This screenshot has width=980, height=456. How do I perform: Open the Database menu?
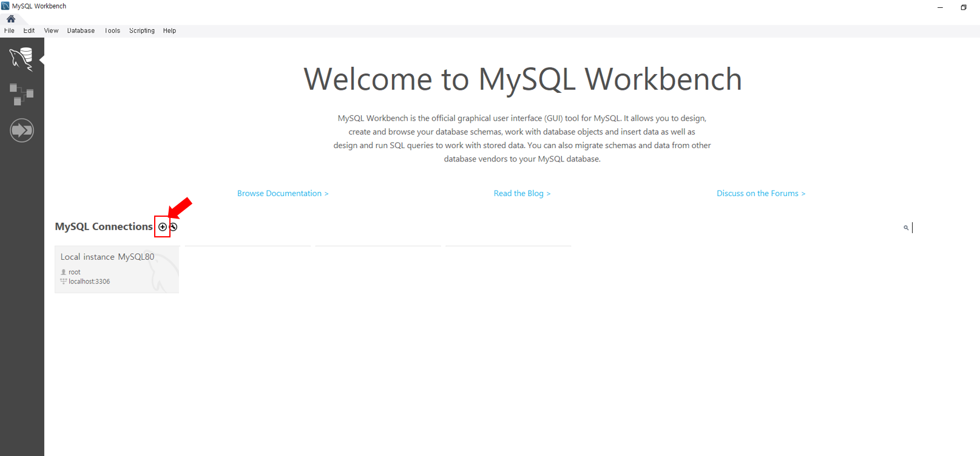(x=81, y=30)
